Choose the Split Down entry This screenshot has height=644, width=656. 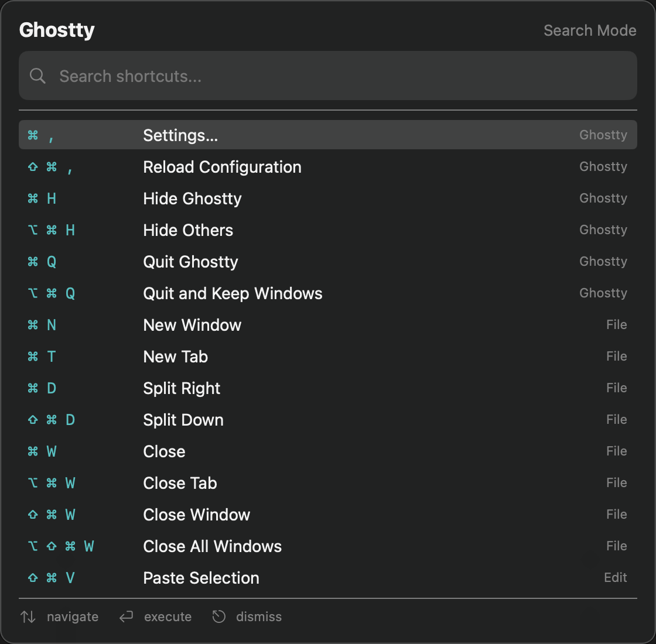click(327, 419)
